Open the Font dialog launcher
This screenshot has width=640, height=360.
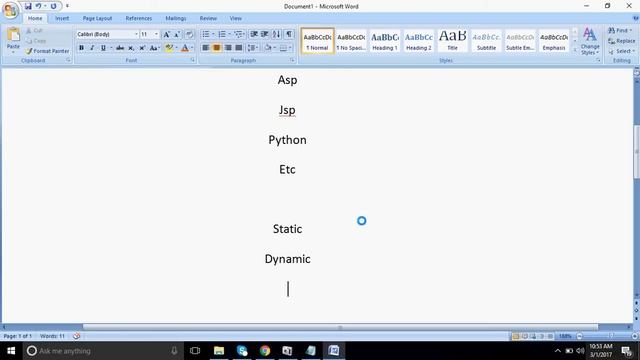[x=192, y=60]
